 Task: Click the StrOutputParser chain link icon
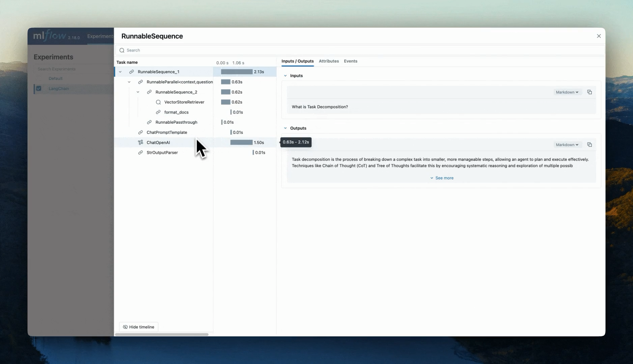(140, 153)
